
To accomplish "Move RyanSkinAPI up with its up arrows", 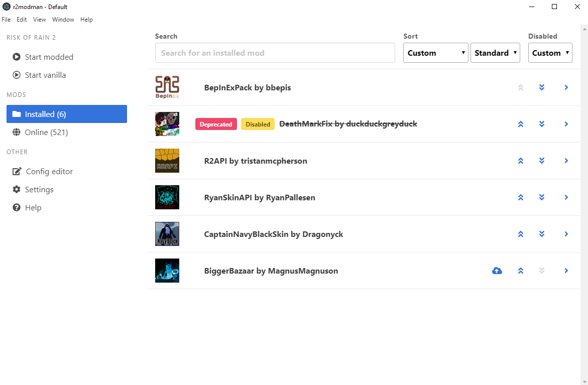I will point(521,197).
